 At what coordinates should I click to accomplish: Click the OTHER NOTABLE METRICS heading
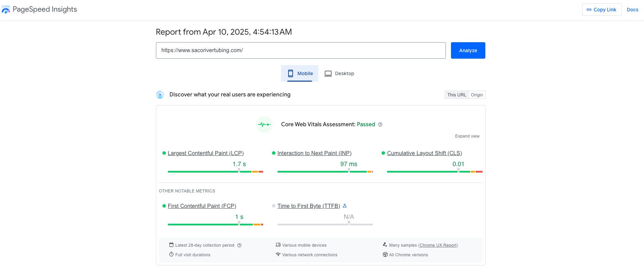pos(187,191)
